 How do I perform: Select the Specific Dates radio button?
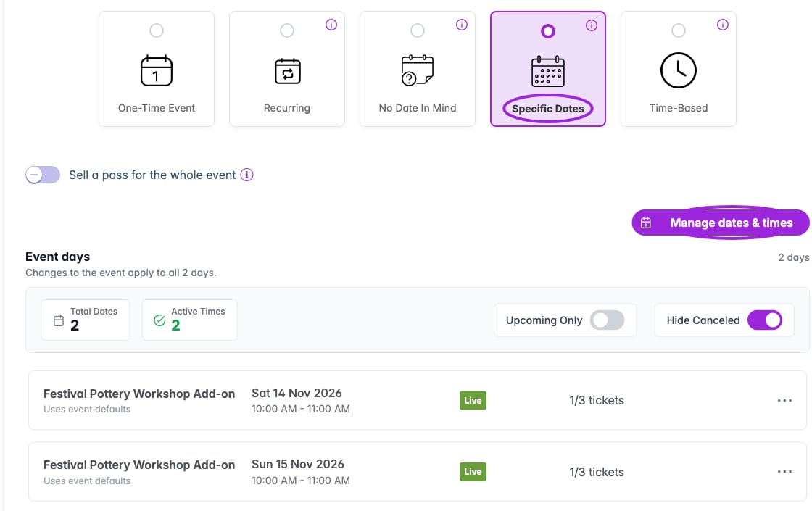click(x=548, y=31)
